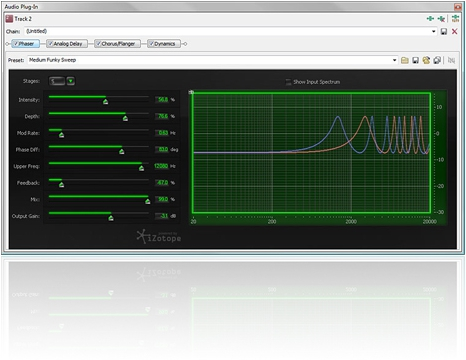The height and width of the screenshot is (360, 466).
Task: Toggle the Dynamics checkbox
Action: [x=151, y=44]
